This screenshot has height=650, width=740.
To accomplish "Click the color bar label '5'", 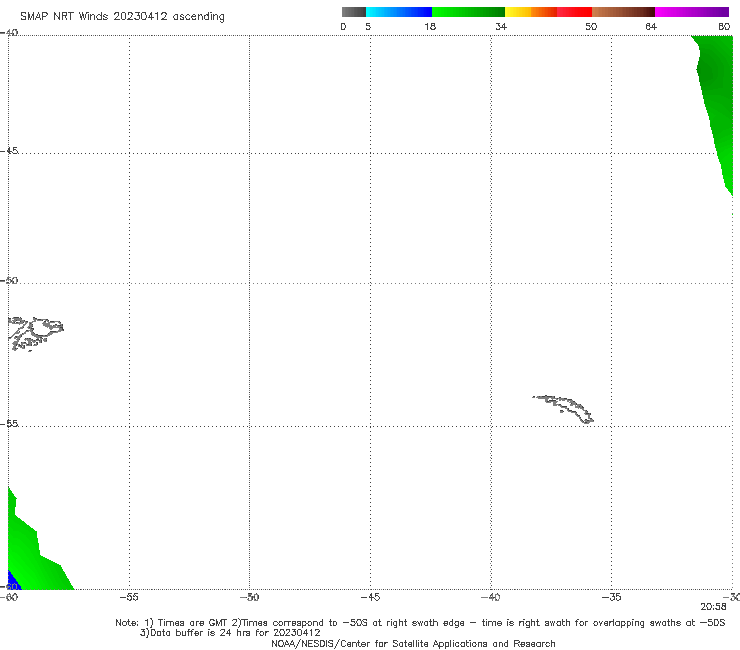I will tap(368, 26).
